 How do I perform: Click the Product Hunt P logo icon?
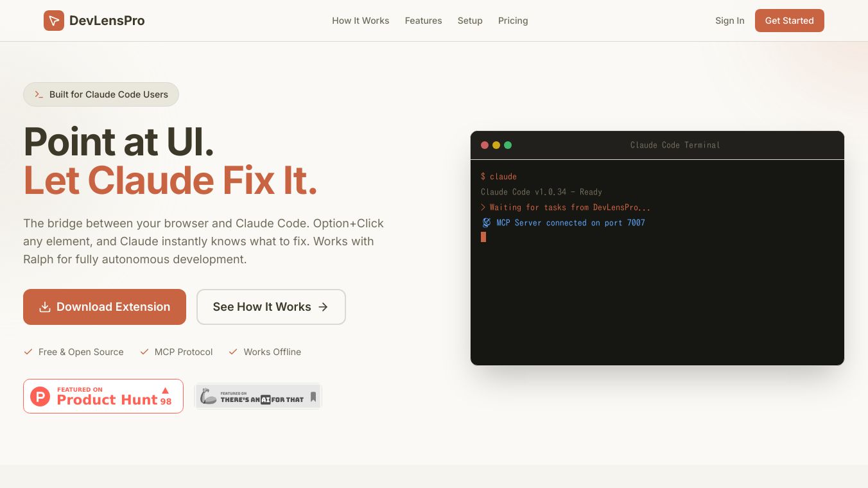pyautogui.click(x=40, y=396)
